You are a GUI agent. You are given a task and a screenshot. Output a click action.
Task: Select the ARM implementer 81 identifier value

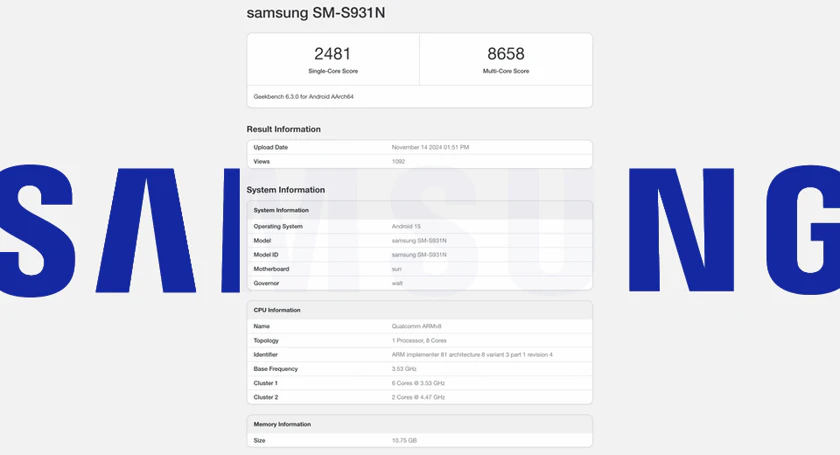pyautogui.click(x=472, y=355)
